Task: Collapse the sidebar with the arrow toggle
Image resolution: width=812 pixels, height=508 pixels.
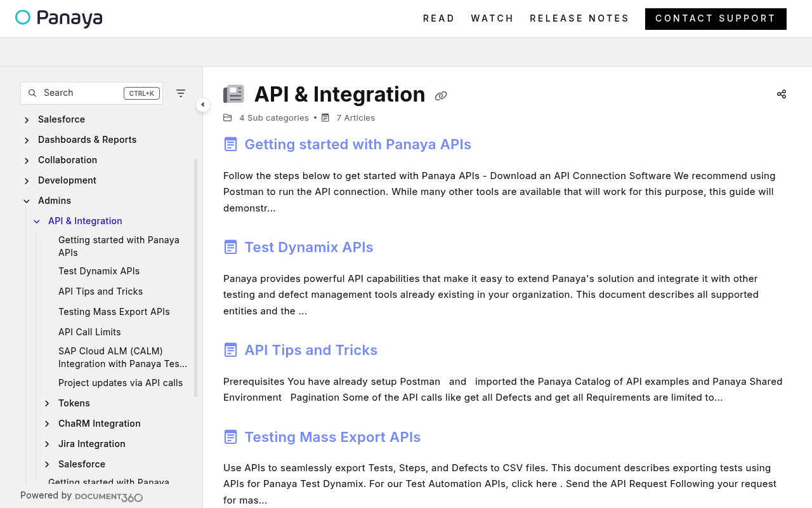Action: [x=202, y=105]
